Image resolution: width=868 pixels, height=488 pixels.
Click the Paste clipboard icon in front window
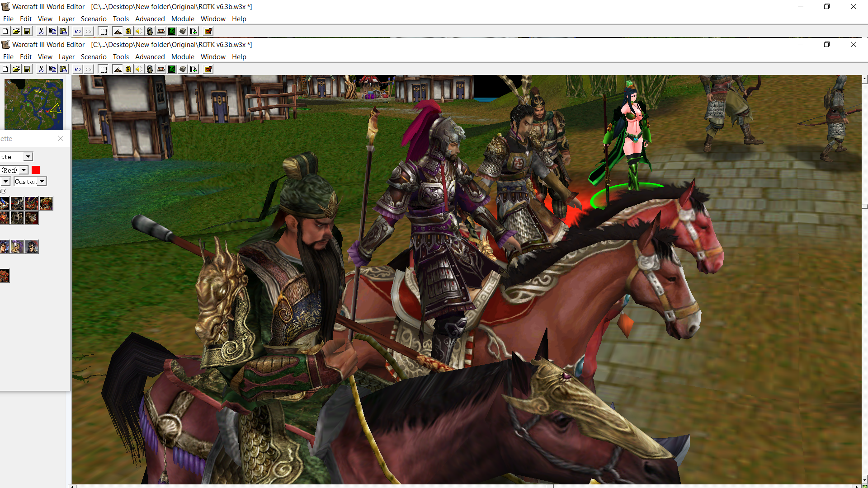pyautogui.click(x=63, y=69)
